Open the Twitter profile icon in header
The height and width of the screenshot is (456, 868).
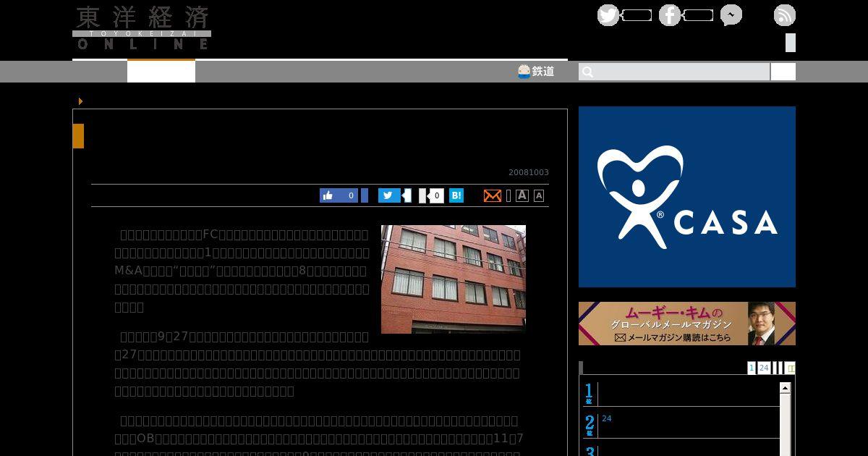tap(608, 15)
